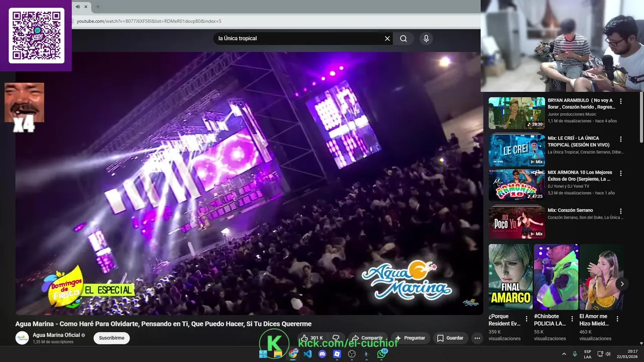Open options for ¿Porque Resident Ev... short
Viewport: 644px width, 362px height.
tap(526, 319)
